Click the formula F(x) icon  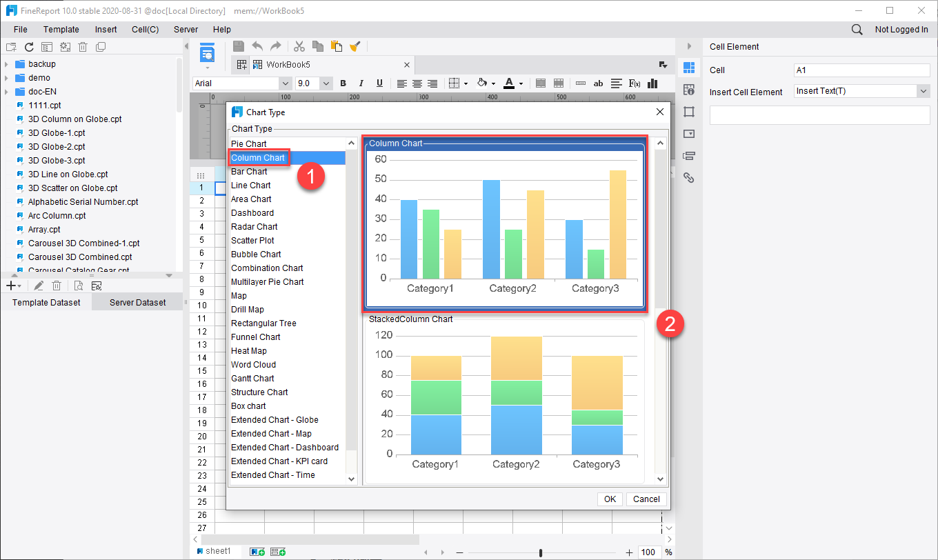[633, 83]
